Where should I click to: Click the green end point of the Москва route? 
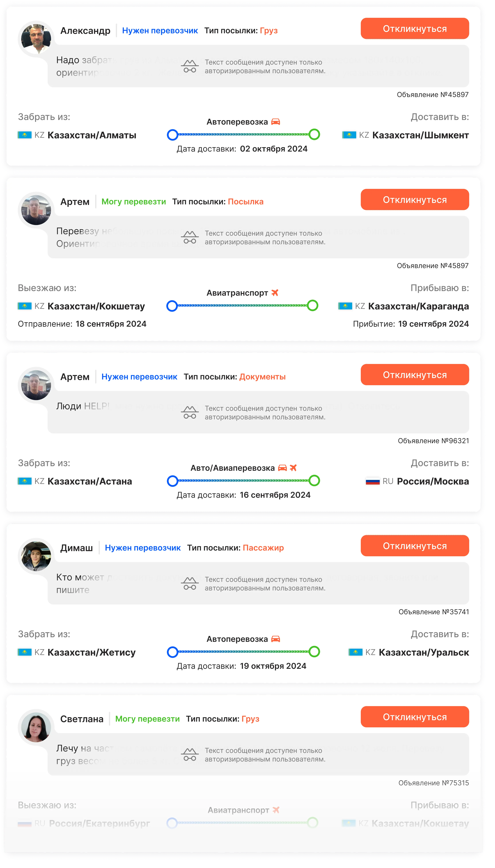click(x=320, y=489)
